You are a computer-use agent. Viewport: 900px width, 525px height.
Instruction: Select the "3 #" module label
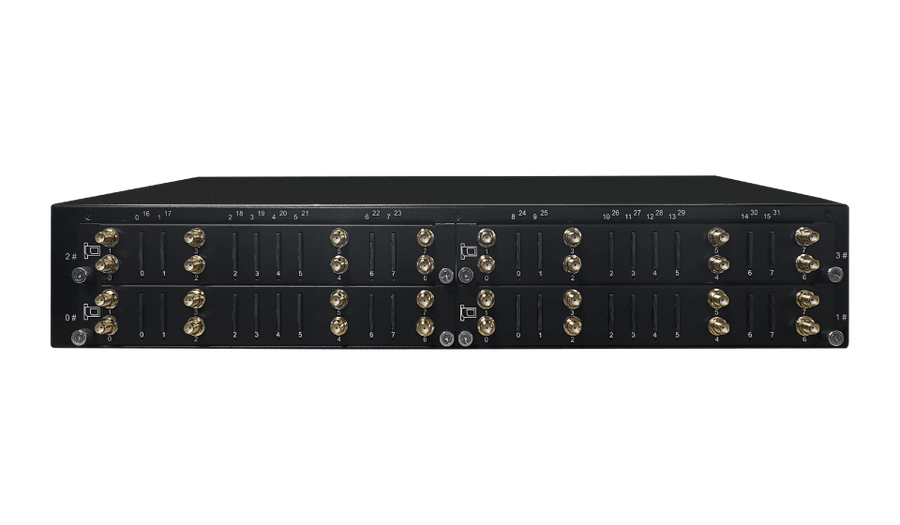[841, 255]
